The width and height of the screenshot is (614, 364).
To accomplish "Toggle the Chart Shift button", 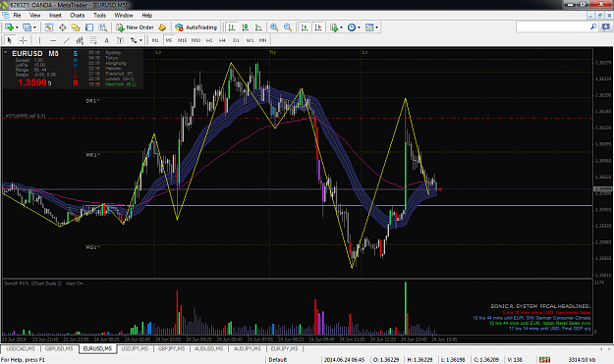I will pos(318,27).
